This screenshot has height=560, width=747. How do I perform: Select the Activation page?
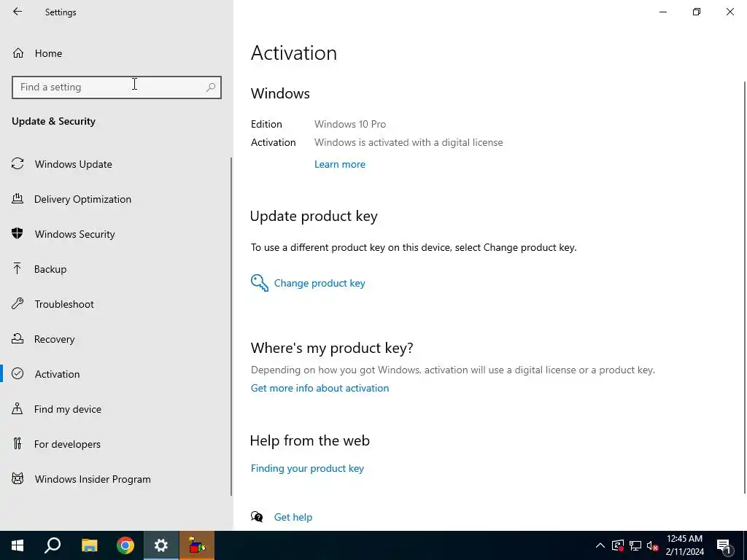(57, 374)
